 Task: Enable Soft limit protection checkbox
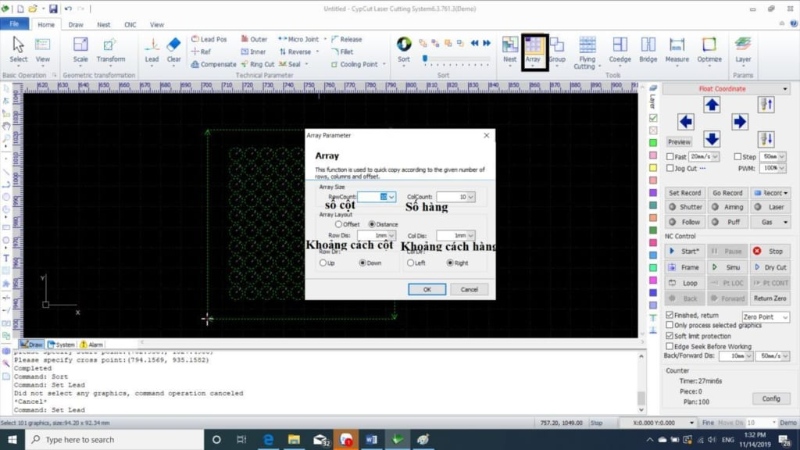point(670,335)
